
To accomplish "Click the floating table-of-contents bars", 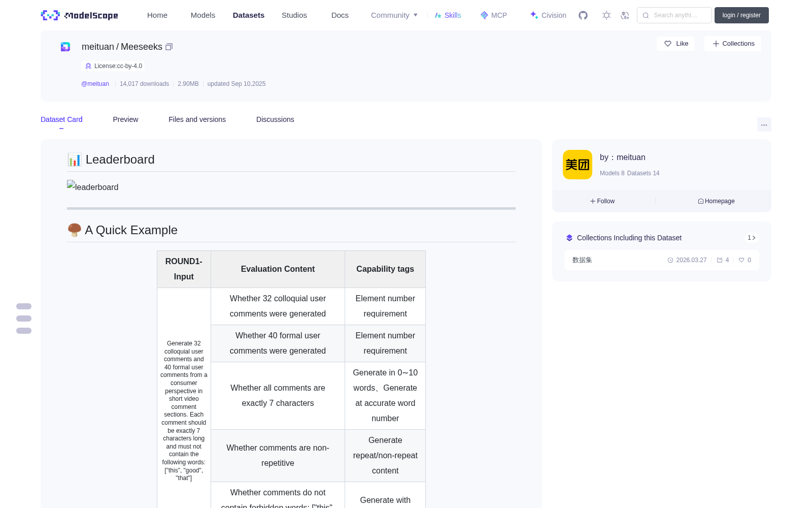I will point(24,319).
